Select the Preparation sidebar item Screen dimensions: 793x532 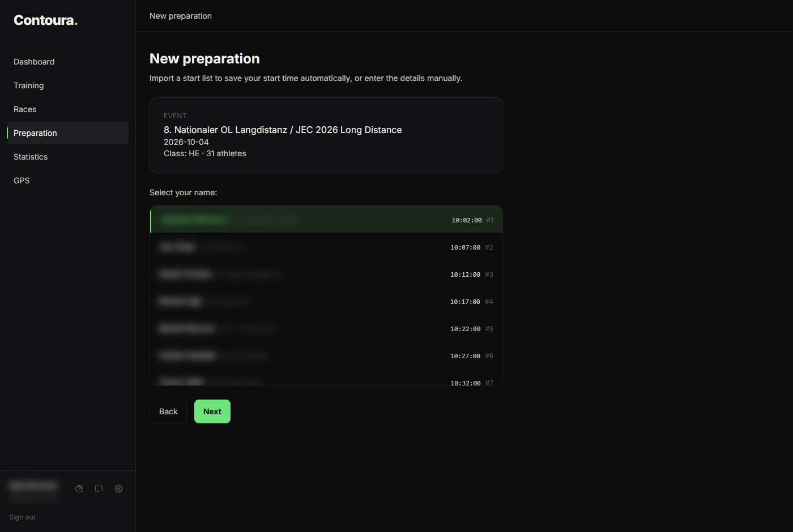67,133
